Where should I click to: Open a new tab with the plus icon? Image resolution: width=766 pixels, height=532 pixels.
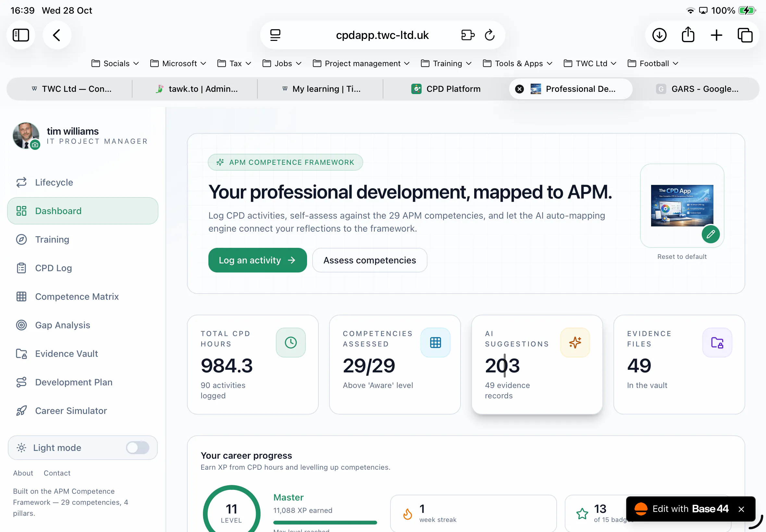(x=716, y=35)
